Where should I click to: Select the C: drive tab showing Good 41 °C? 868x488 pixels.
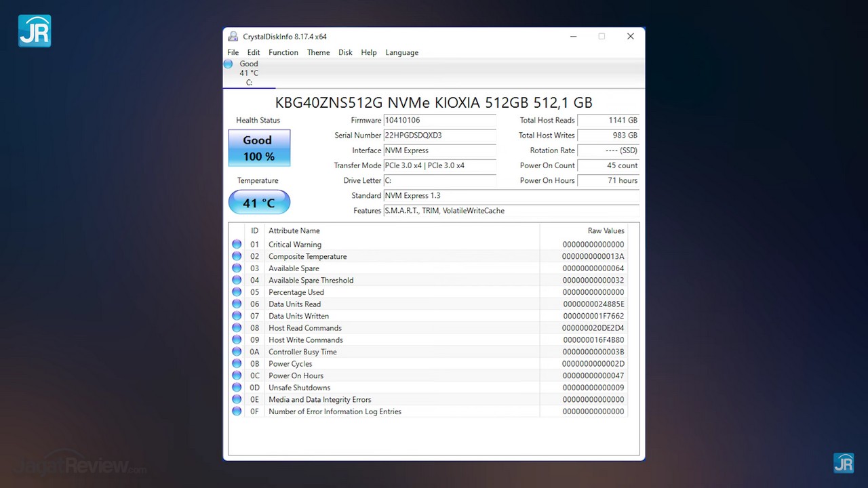249,73
